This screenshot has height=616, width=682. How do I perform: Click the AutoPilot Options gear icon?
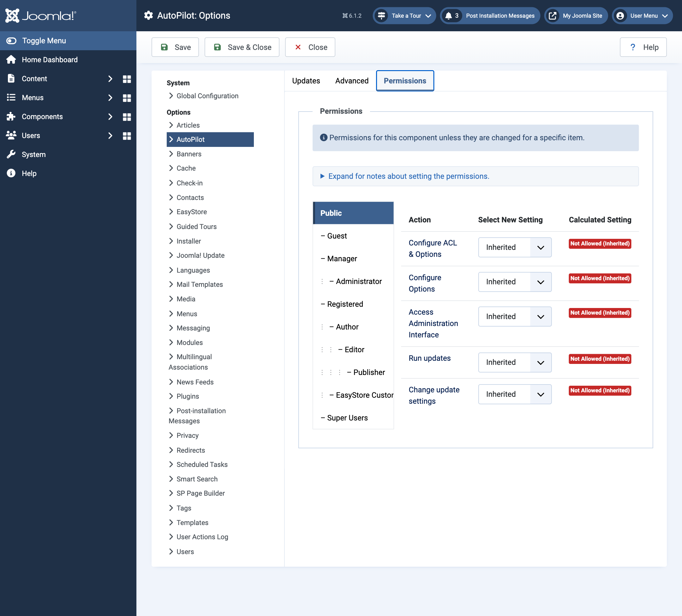click(x=148, y=15)
